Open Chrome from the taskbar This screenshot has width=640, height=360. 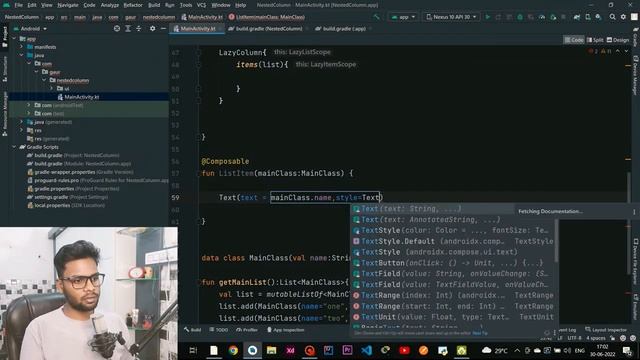pos(233,350)
